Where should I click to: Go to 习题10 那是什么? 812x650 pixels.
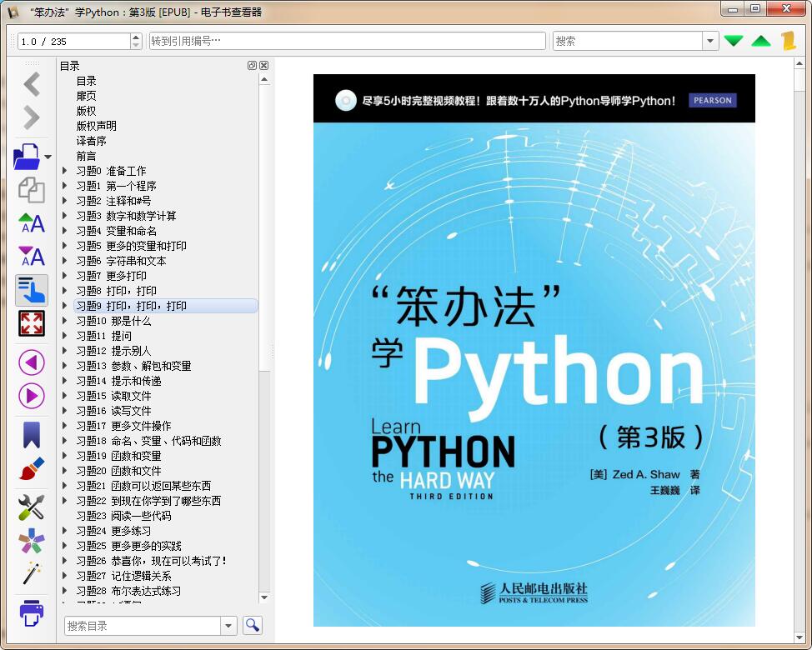point(113,320)
